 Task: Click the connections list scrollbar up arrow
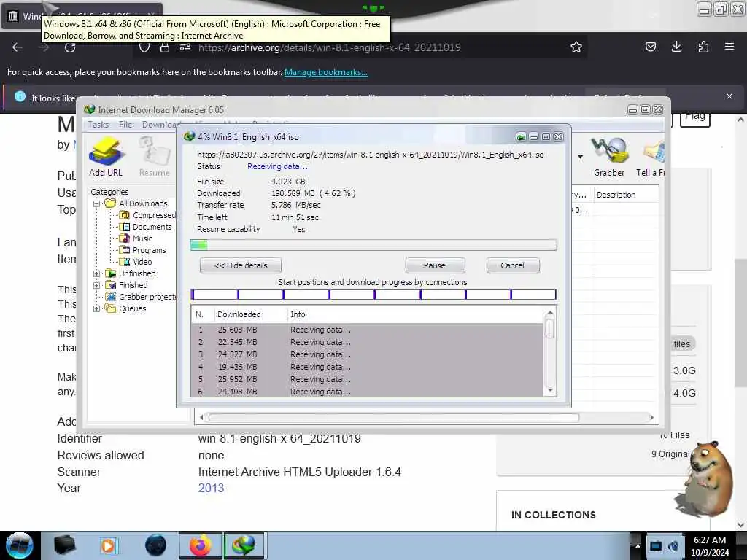tap(550, 313)
